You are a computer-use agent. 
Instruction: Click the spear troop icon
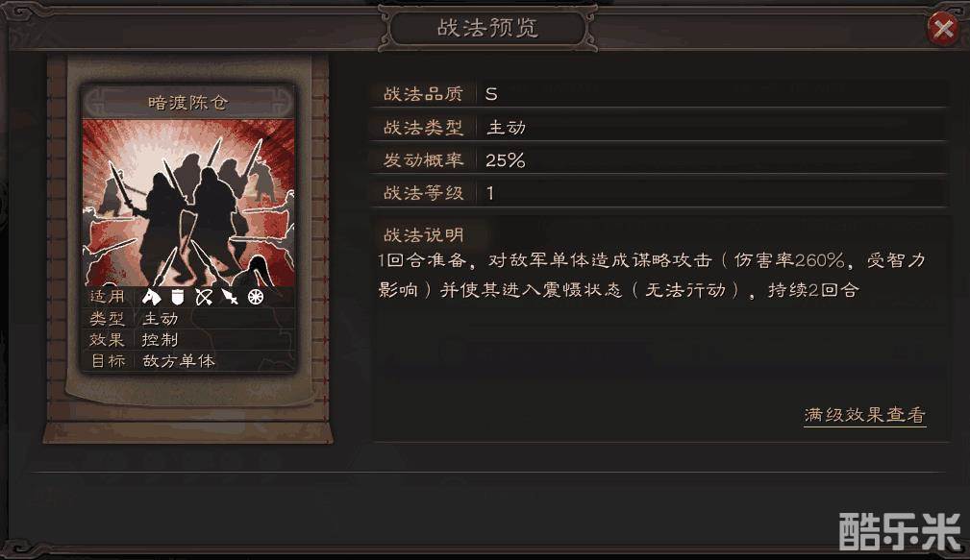tap(230, 298)
